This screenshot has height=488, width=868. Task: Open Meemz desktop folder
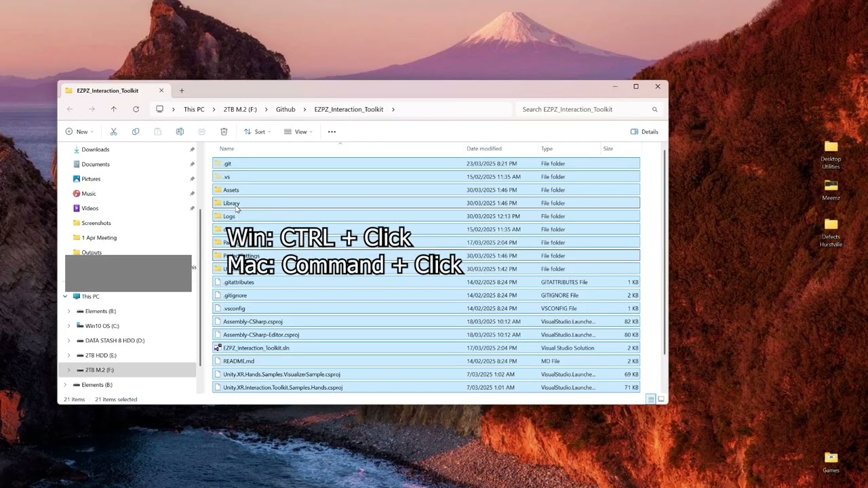831,190
